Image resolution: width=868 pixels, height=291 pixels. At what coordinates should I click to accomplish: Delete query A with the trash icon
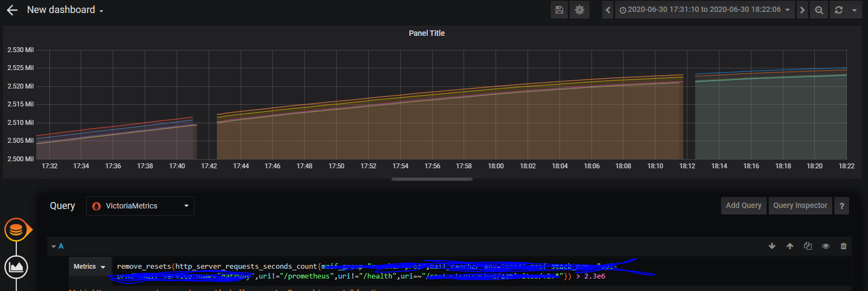(844, 246)
